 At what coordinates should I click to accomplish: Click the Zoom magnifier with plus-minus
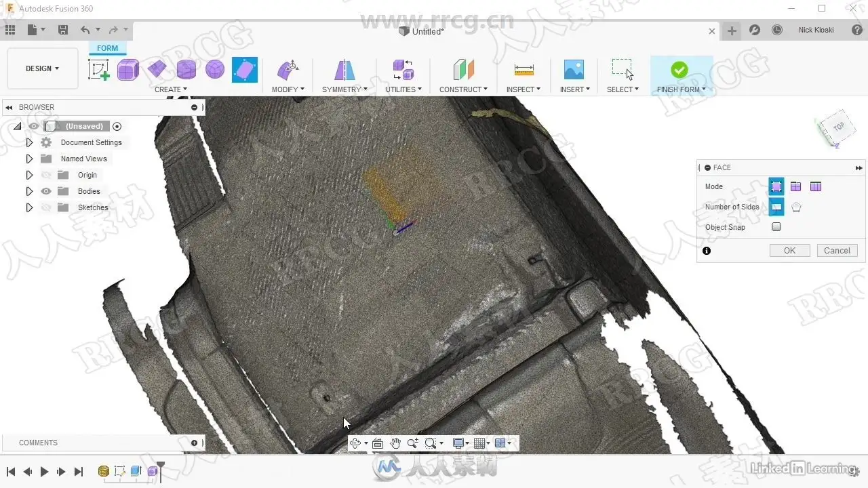pyautogui.click(x=412, y=443)
